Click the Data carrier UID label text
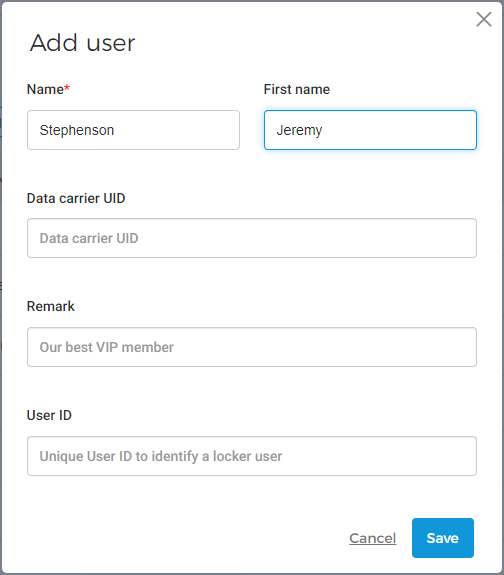Viewport: 504px width, 575px height. tap(76, 198)
